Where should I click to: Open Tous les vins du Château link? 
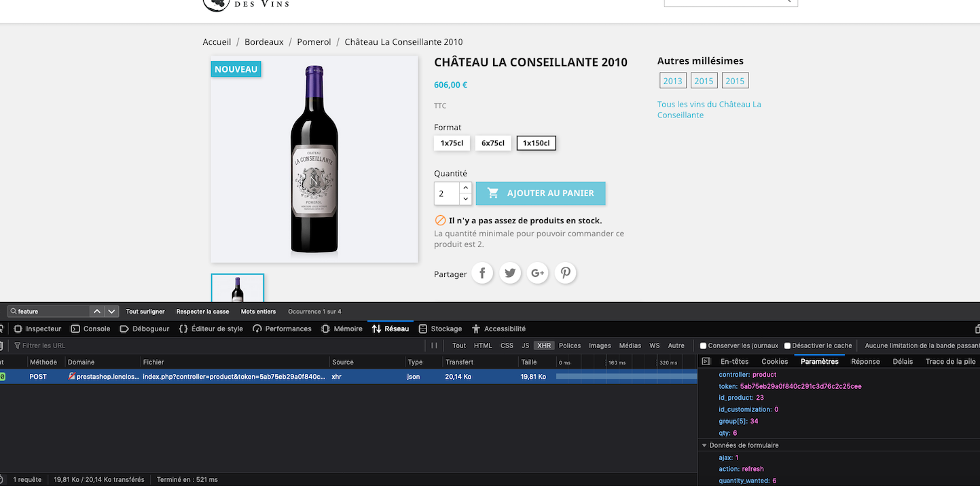(x=709, y=110)
